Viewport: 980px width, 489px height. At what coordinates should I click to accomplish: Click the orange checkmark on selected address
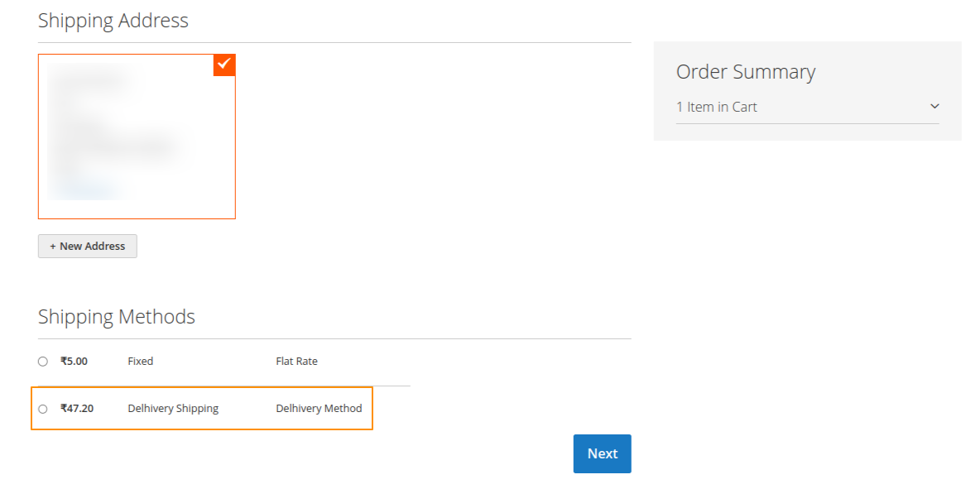(x=223, y=65)
